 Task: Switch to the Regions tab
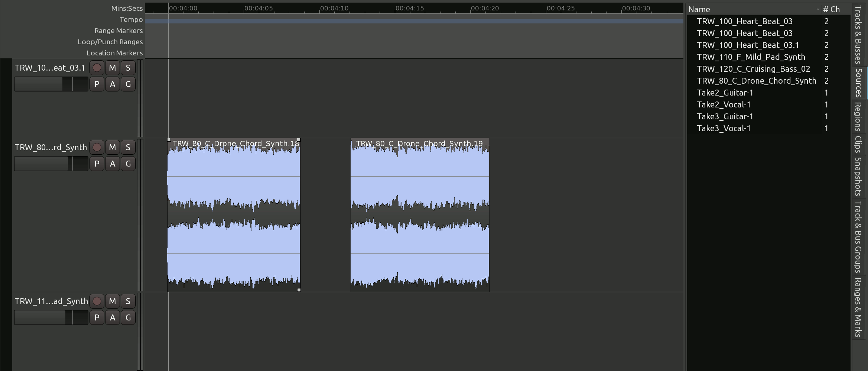[x=858, y=117]
